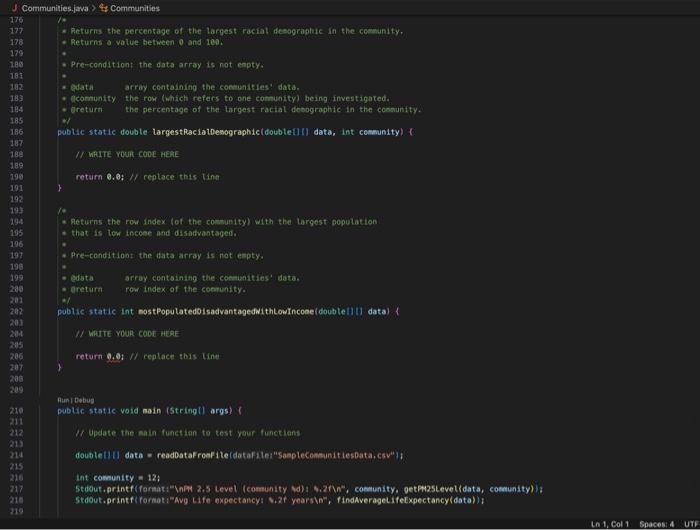Place cursor on largestRacialDemographic method name
Viewport: 700px width, 530px height.
[206, 132]
